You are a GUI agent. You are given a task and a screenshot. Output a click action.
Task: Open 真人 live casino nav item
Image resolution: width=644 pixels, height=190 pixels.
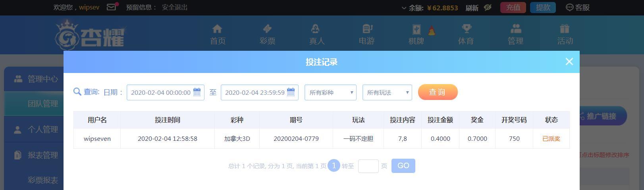pyautogui.click(x=316, y=35)
